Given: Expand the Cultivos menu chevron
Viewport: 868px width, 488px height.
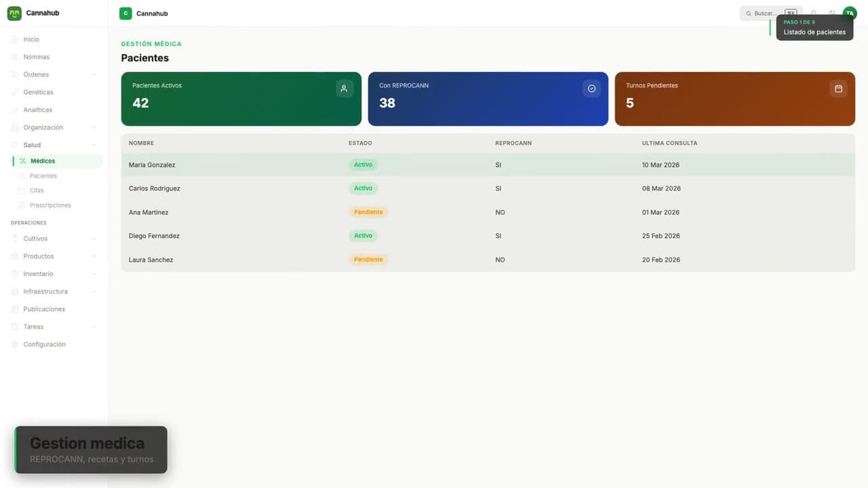Looking at the screenshot, I should pos(94,239).
